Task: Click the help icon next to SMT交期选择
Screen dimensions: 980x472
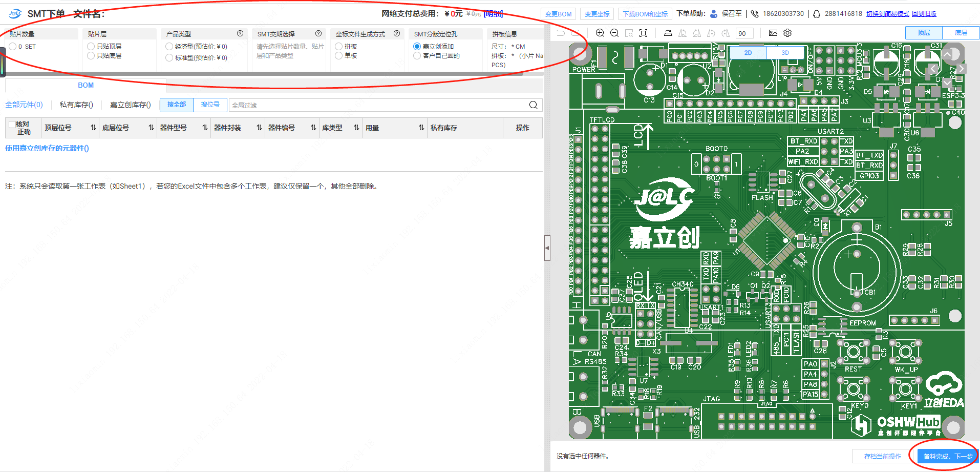Action: pos(318,34)
